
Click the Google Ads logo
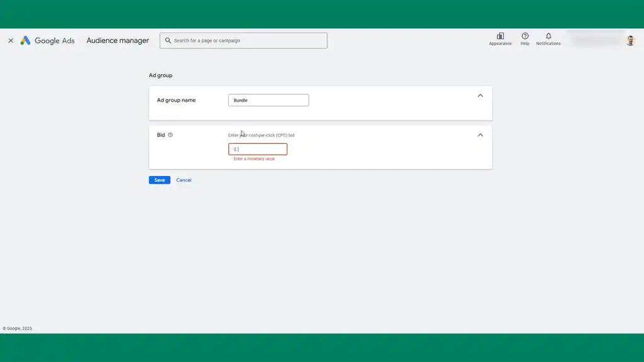point(48,40)
